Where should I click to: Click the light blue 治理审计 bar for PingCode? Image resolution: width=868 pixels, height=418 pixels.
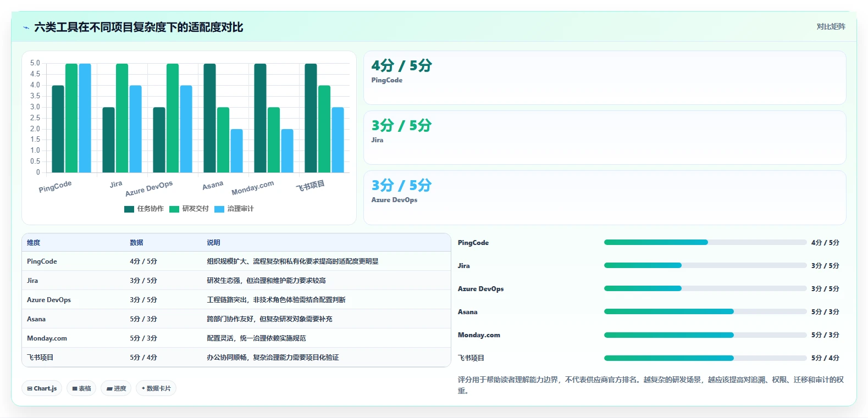85,118
